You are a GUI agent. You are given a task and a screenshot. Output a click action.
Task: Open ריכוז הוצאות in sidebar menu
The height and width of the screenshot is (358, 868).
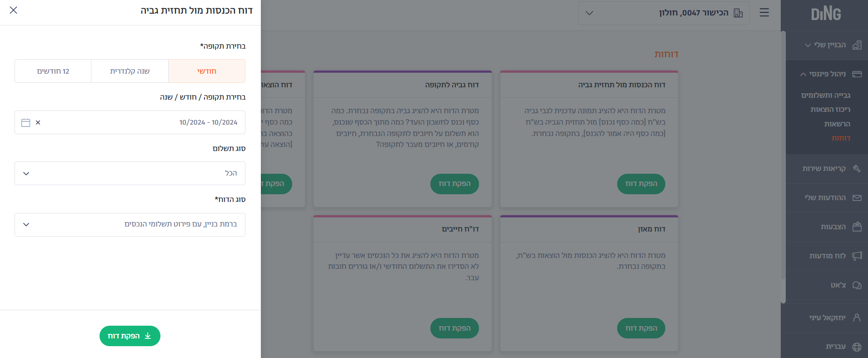point(830,109)
